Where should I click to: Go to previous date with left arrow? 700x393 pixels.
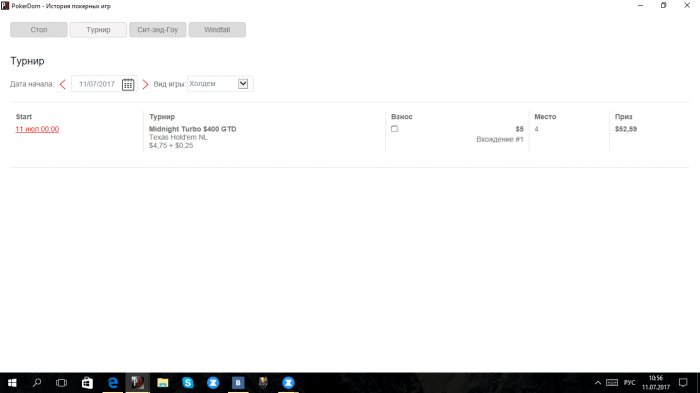coord(62,84)
